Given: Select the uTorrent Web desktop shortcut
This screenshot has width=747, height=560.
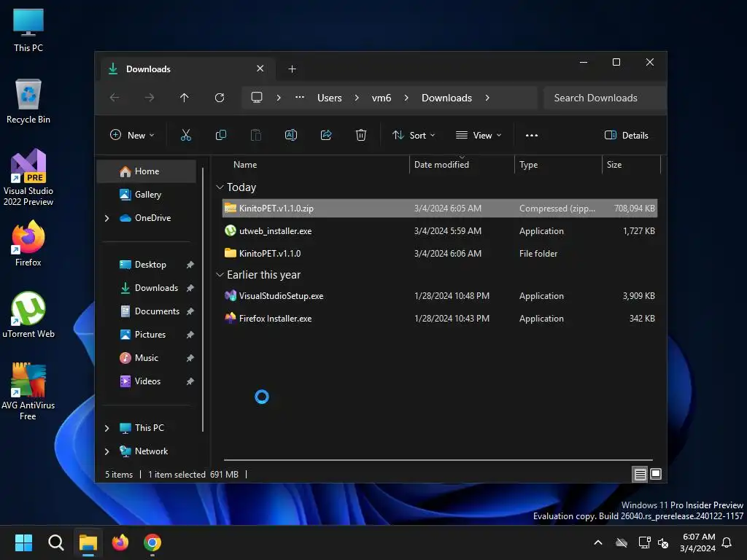Looking at the screenshot, I should [28, 315].
